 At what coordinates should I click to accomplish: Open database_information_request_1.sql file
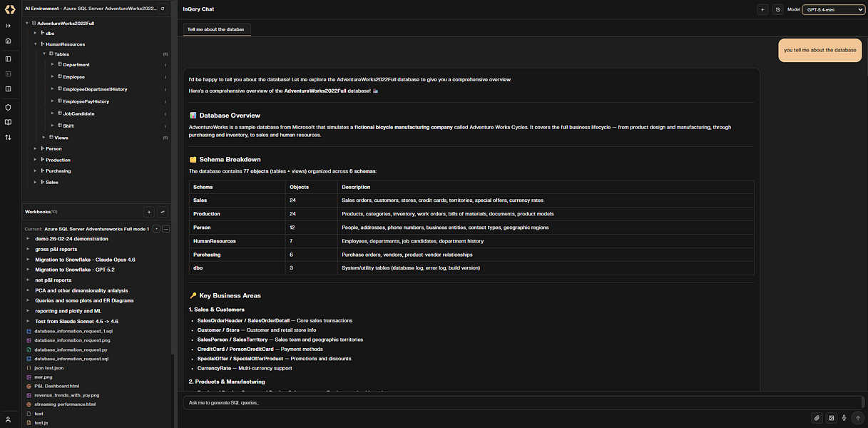73,332
